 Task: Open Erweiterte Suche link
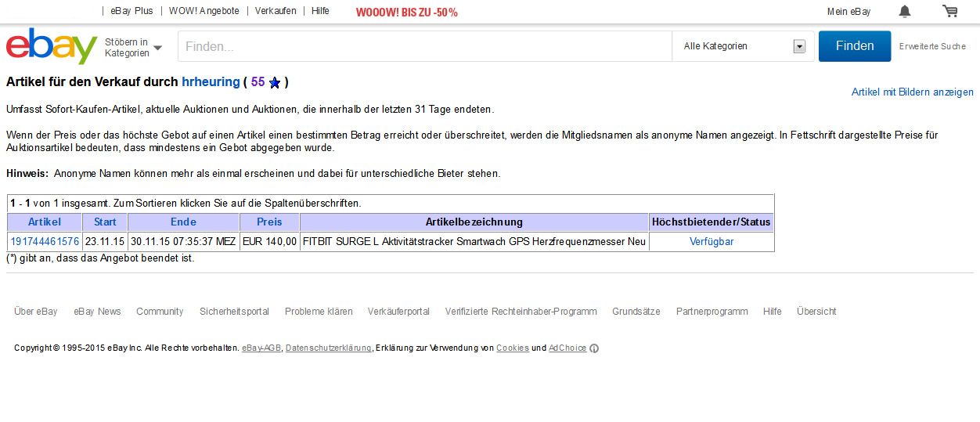click(x=932, y=46)
